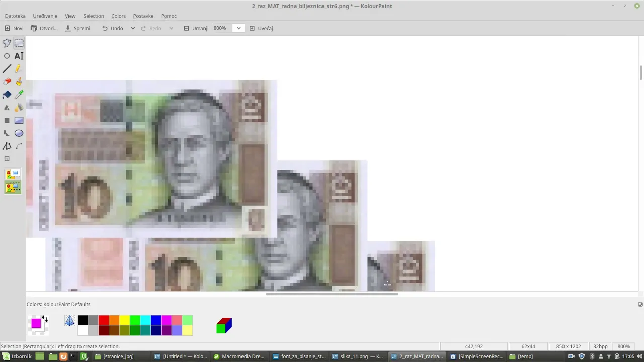Select the Zoom tool in toolbox
Screen dimensions: 644x362
[x=7, y=159]
